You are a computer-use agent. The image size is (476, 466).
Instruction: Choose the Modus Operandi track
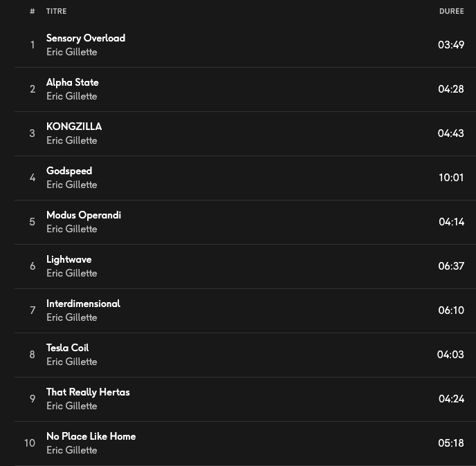click(x=83, y=215)
